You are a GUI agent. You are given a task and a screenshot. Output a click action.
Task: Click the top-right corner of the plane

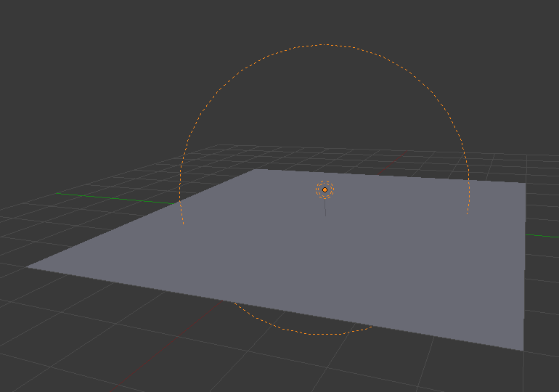click(x=524, y=182)
